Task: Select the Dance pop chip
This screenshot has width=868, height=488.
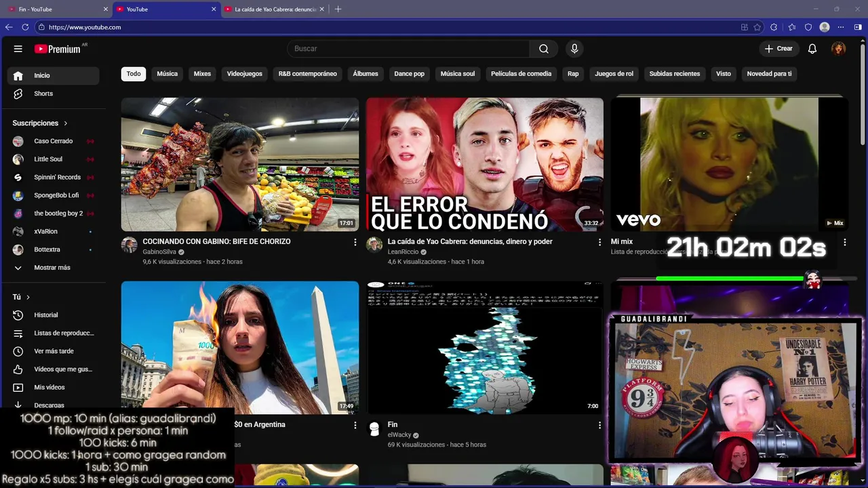Action: (410, 74)
